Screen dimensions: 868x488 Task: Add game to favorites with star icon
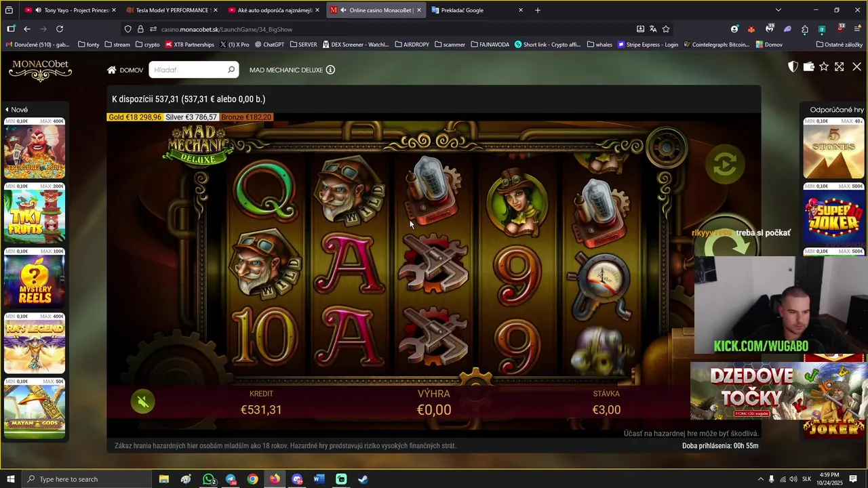click(824, 66)
